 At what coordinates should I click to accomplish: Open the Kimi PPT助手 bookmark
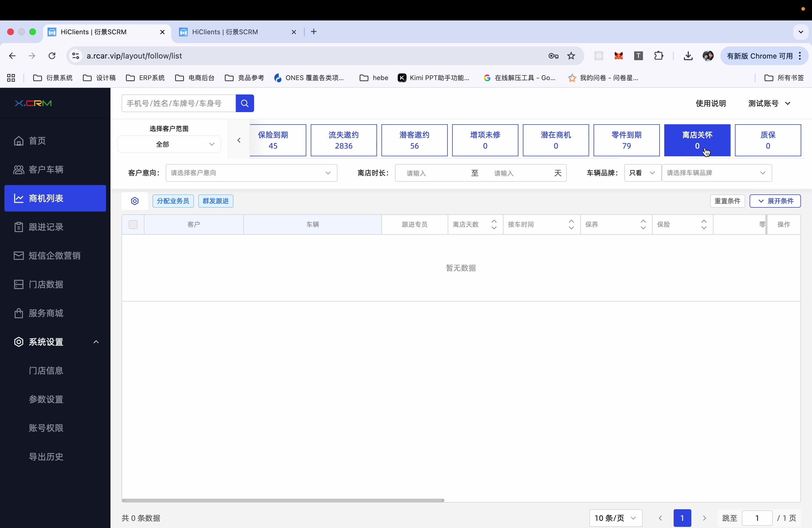tap(434, 78)
